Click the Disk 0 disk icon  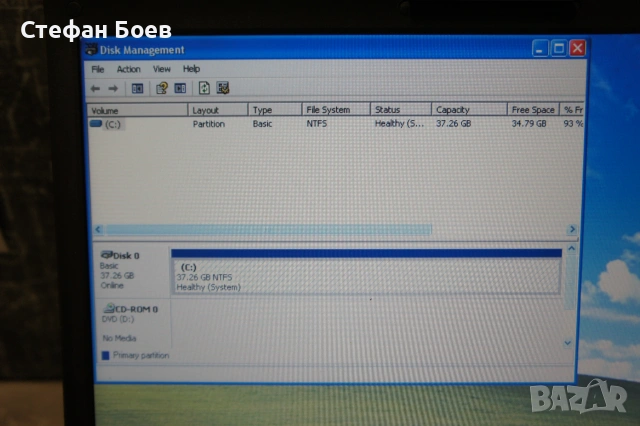(107, 255)
